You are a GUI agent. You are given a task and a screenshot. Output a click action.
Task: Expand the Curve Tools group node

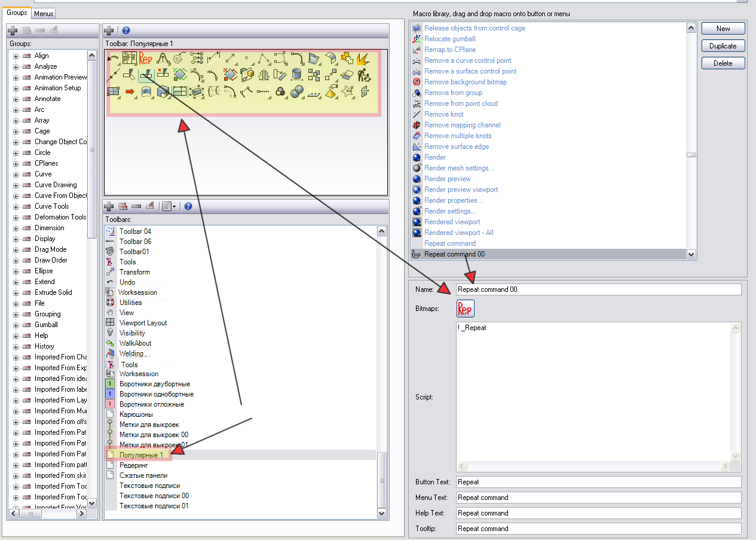[x=16, y=206]
